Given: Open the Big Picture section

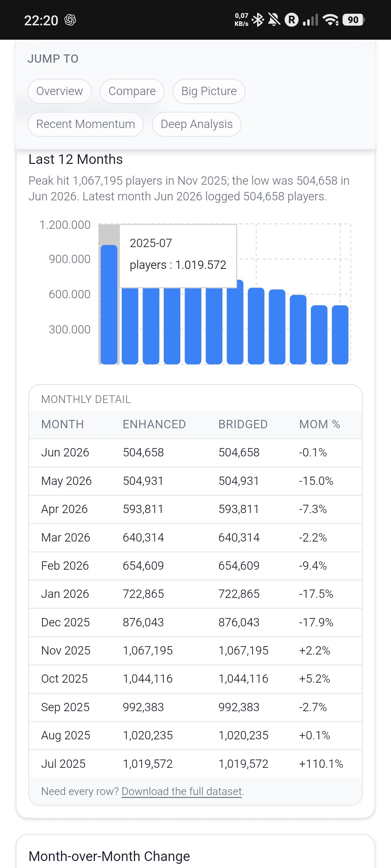Looking at the screenshot, I should (209, 91).
